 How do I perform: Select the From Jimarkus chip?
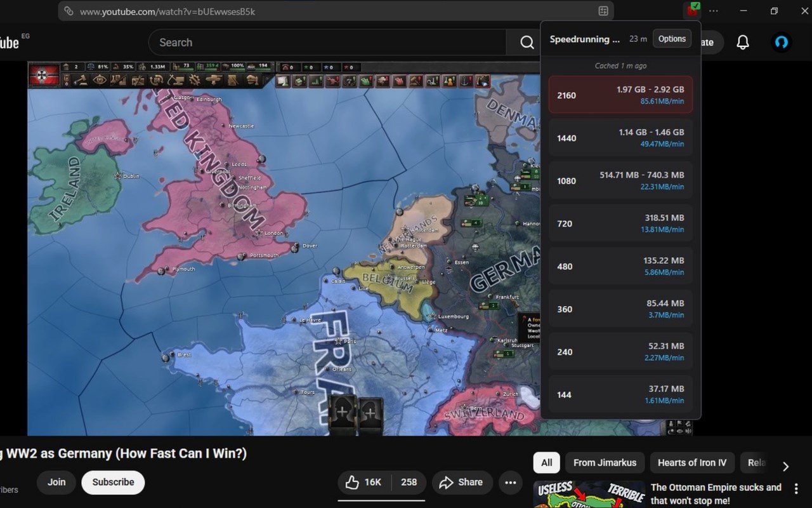pos(605,462)
